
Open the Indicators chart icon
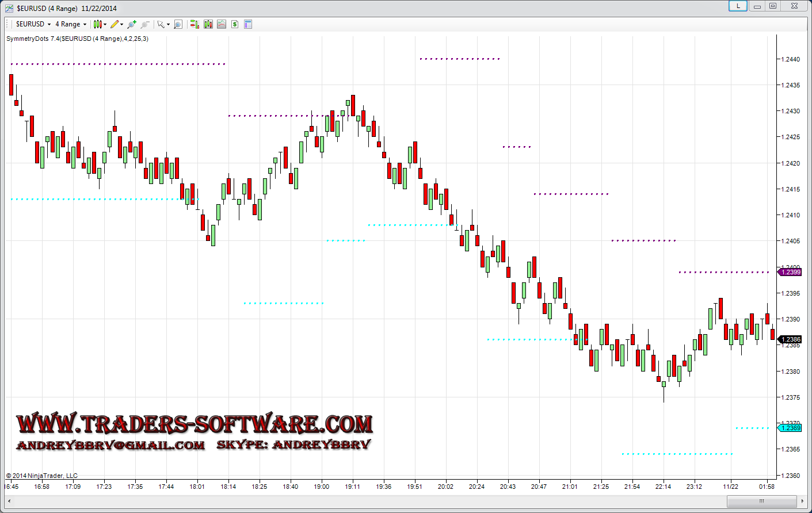[x=222, y=24]
